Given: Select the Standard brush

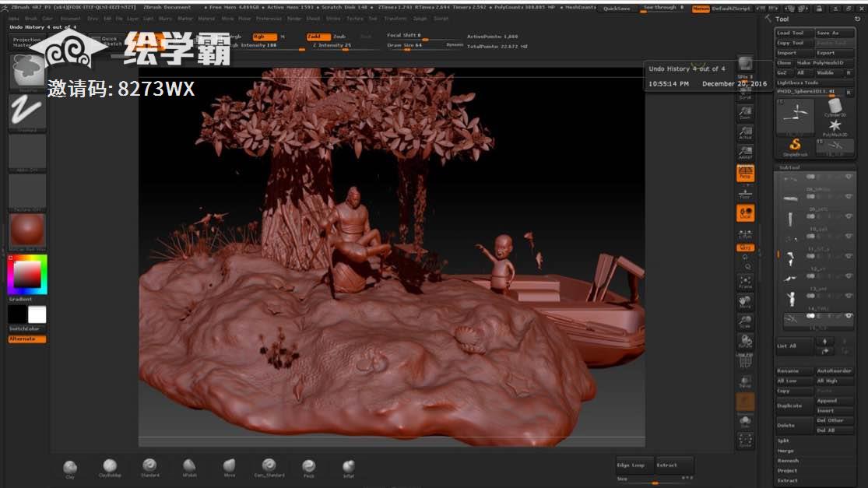Looking at the screenshot, I should point(149,468).
